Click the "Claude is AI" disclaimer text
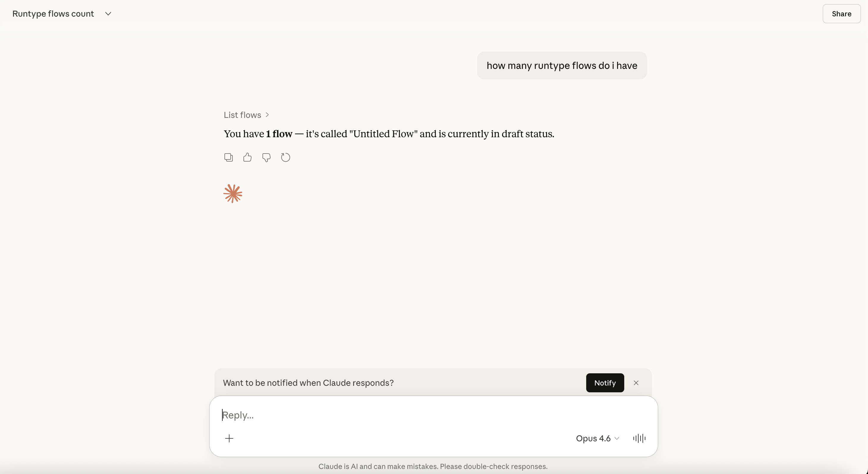Image resolution: width=868 pixels, height=474 pixels. pos(433,466)
